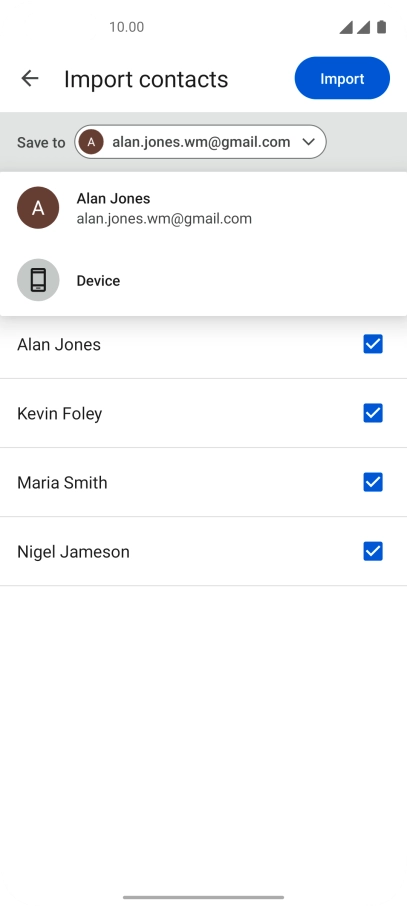
Task: Tap the back arrow icon
Action: 29,78
